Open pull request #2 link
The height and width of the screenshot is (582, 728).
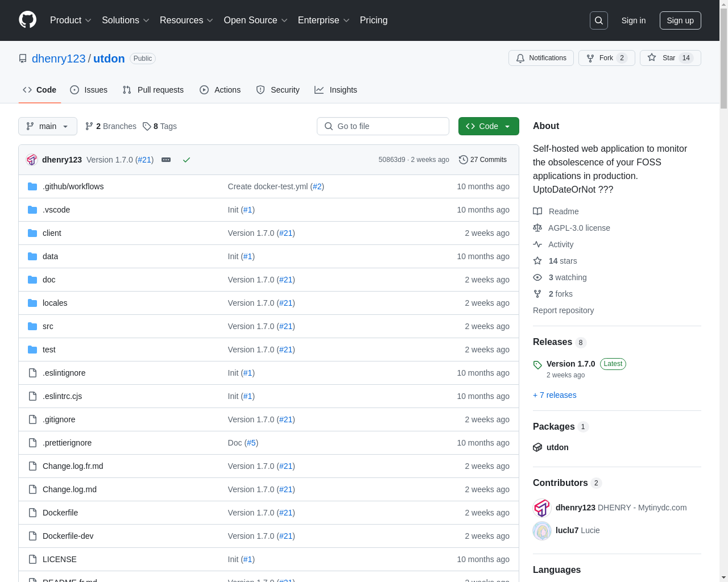pos(317,186)
